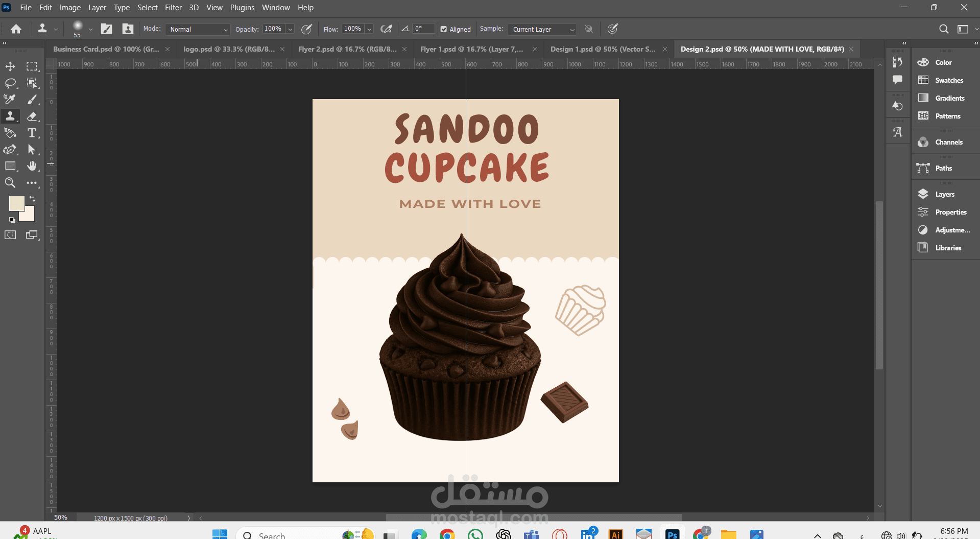Open the workspace switcher menu
980x539 pixels.
click(x=963, y=29)
